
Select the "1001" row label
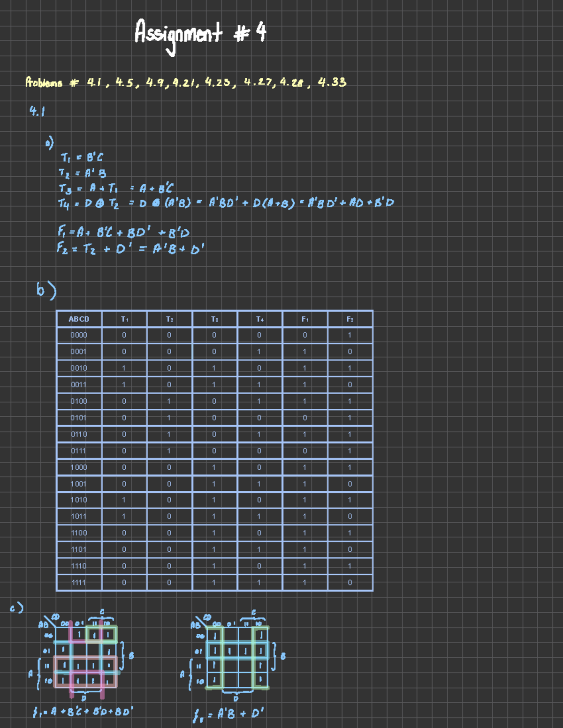point(79,484)
